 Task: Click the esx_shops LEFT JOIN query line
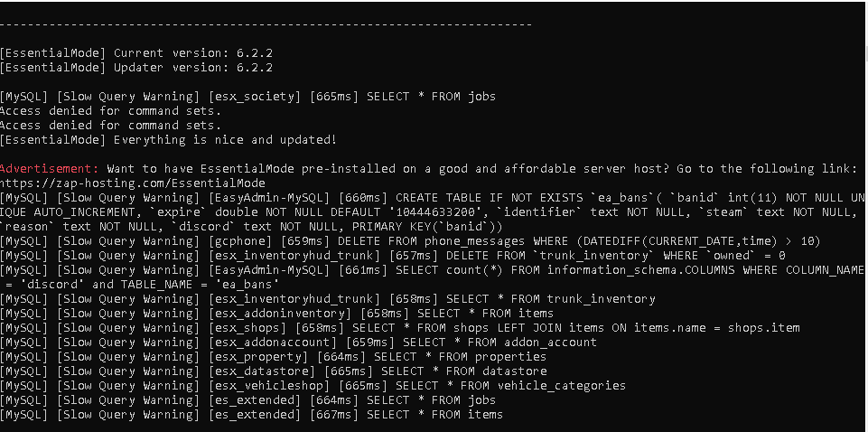pos(400,328)
